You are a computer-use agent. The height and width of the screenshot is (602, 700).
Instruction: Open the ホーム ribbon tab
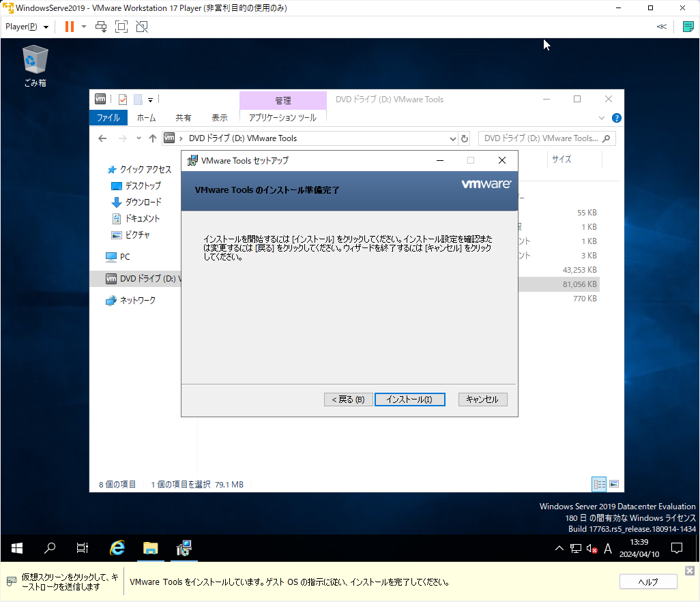147,118
